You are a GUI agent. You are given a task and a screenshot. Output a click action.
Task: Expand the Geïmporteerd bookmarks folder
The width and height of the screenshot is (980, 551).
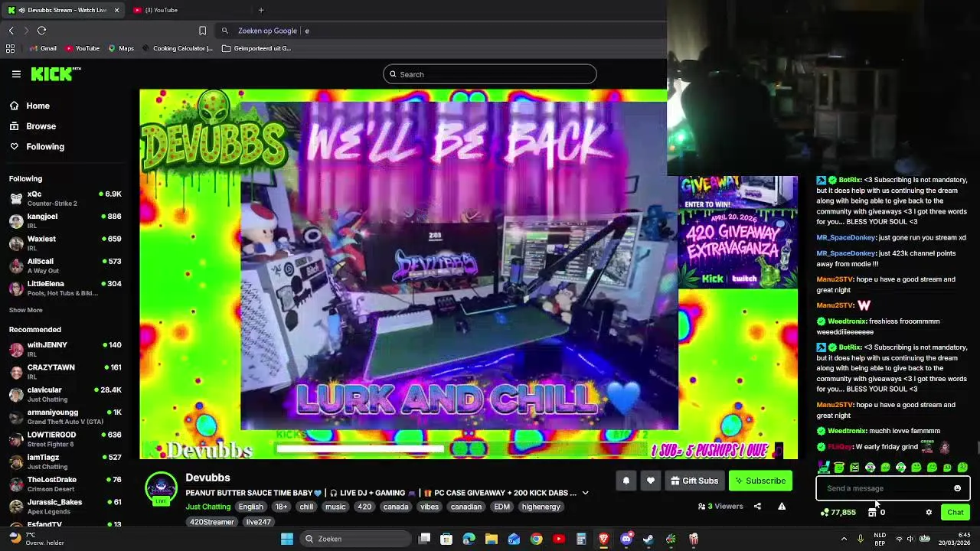(x=256, y=48)
